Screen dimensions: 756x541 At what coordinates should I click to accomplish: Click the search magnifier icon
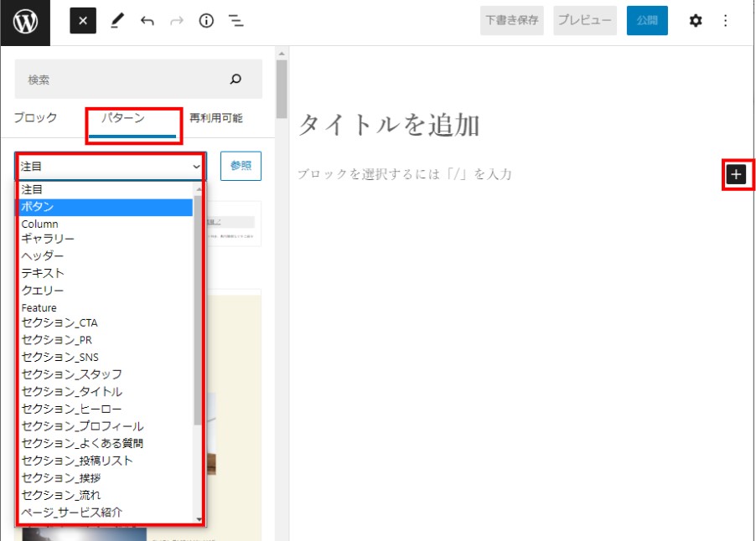(236, 80)
